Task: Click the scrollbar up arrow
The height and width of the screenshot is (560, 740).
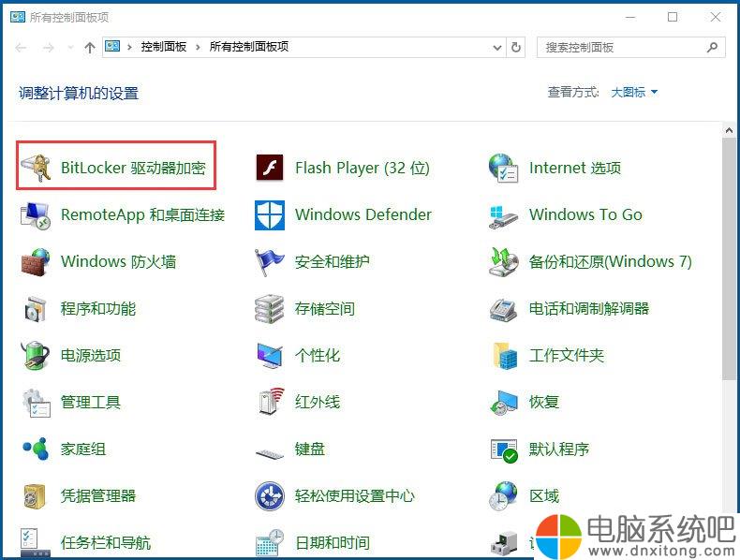Action: coord(729,130)
